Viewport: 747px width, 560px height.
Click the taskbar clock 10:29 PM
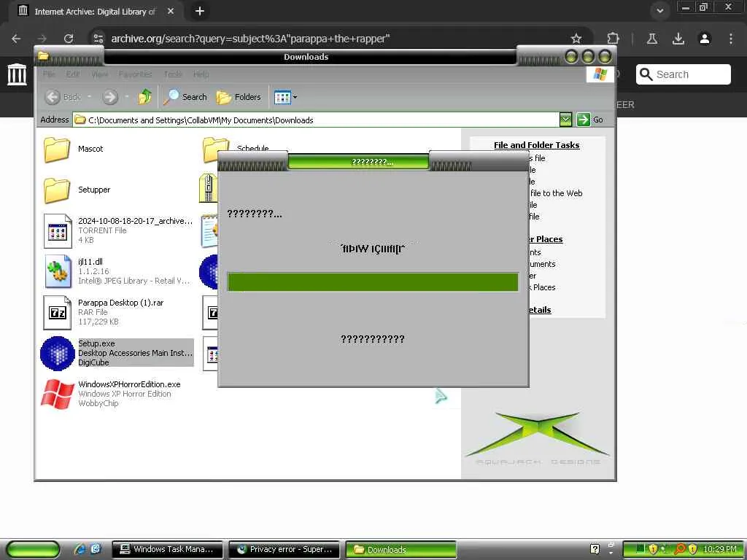(x=720, y=549)
